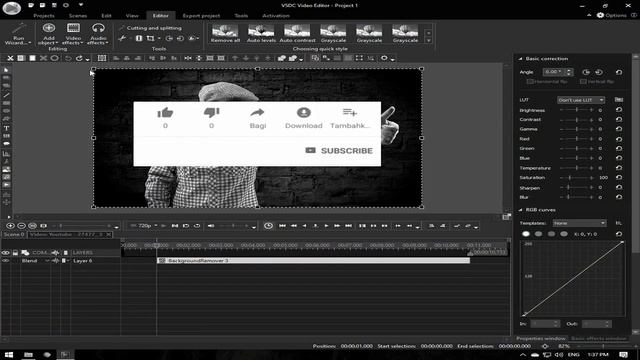640x360 pixels.
Task: Click the Contrast slider
Action: coord(576,120)
